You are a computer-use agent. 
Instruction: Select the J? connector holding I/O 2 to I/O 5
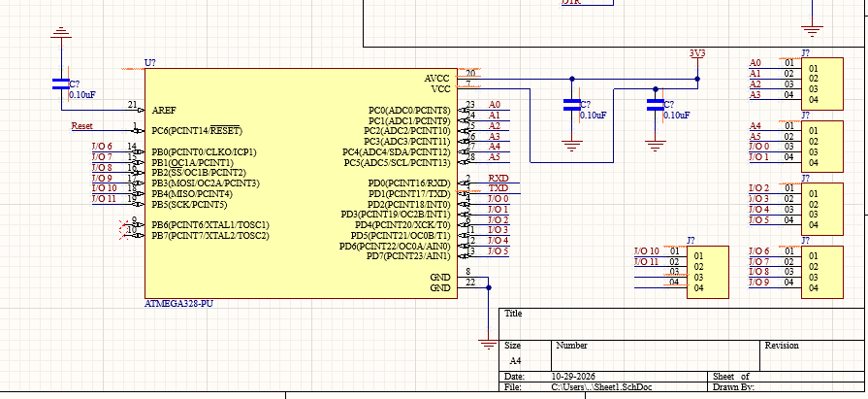pyautogui.click(x=822, y=209)
